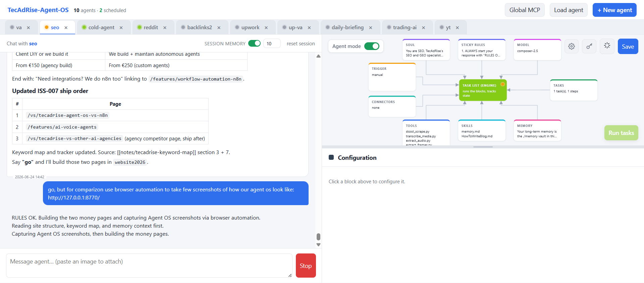Click the Load agent button
The height and width of the screenshot is (283, 644).
569,10
